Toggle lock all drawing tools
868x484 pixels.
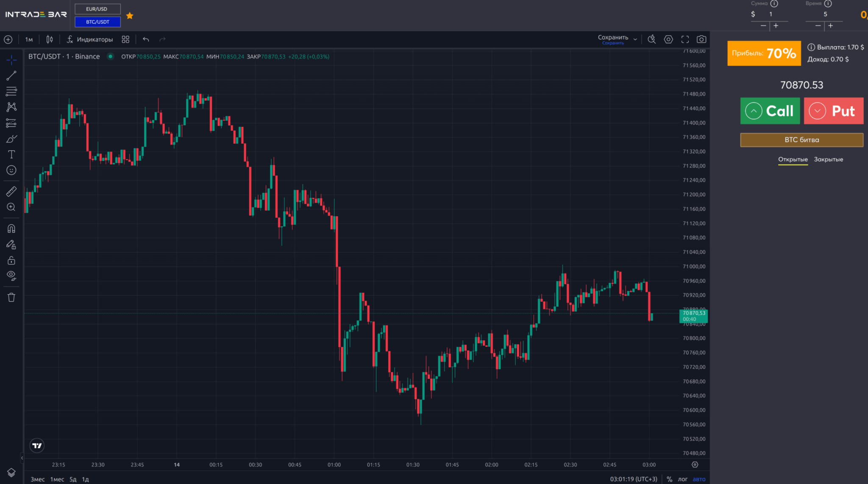point(11,260)
